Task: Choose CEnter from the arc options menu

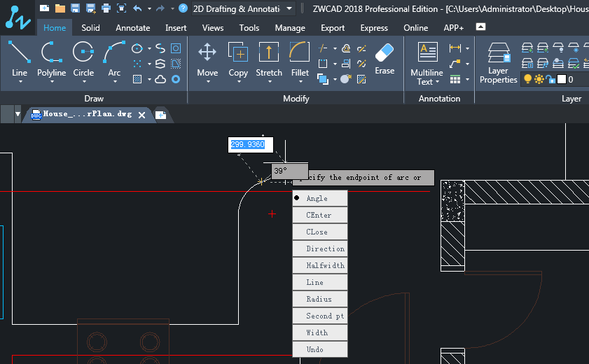Action: point(320,215)
